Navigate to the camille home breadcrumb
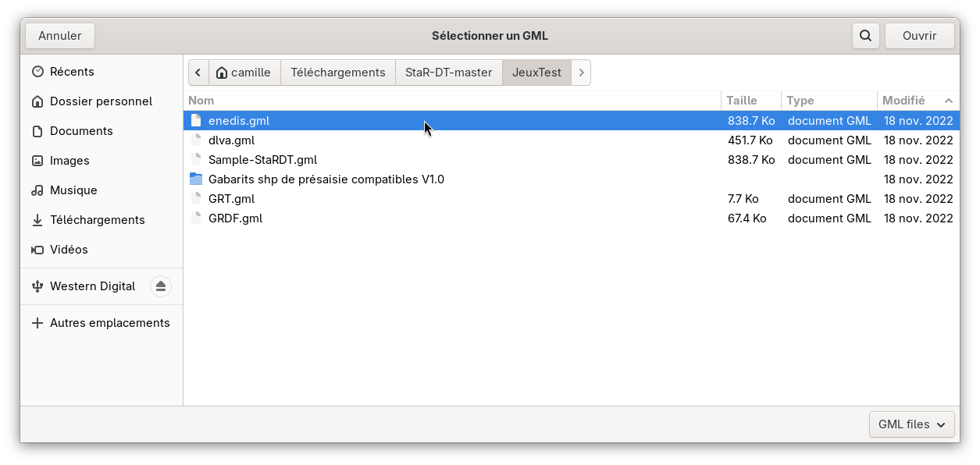The image size is (980, 465). point(244,73)
